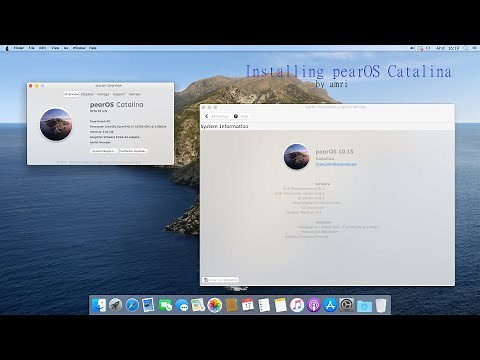Screen dimensions: 480x360
Task: Open the purple Podcasts icon in dock
Action: pyautogui.click(x=314, y=305)
